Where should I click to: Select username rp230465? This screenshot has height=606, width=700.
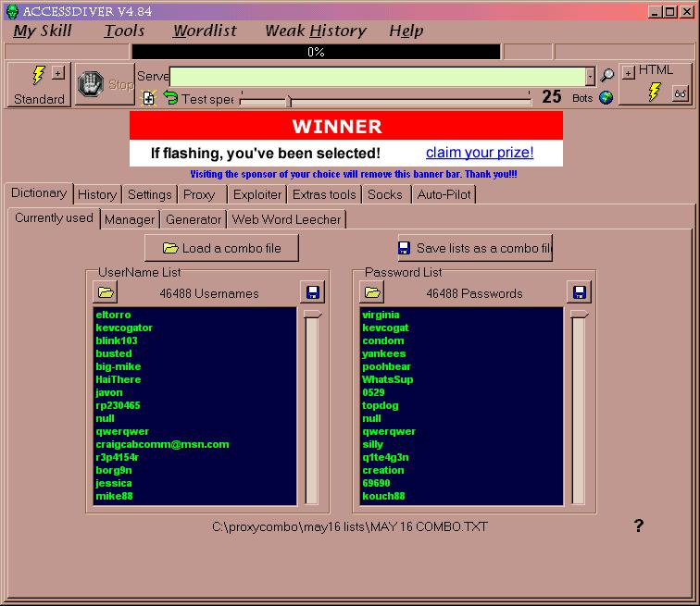point(118,405)
